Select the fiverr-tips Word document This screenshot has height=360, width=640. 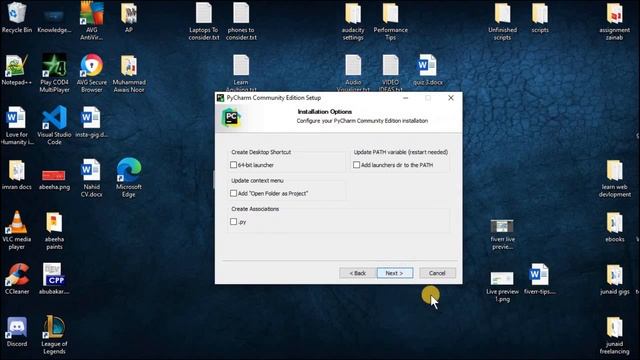(x=540, y=279)
